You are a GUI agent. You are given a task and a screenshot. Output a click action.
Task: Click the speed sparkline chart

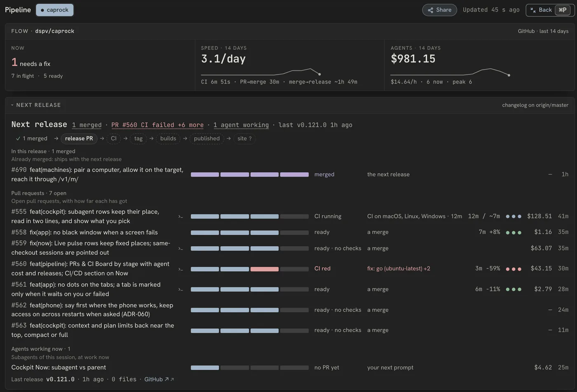(261, 72)
